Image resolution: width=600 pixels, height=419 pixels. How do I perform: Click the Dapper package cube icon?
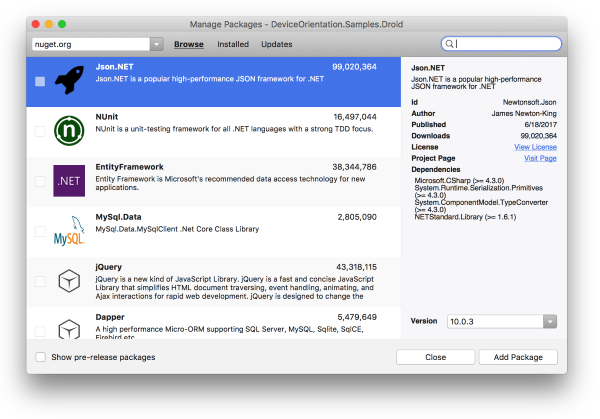point(69,329)
